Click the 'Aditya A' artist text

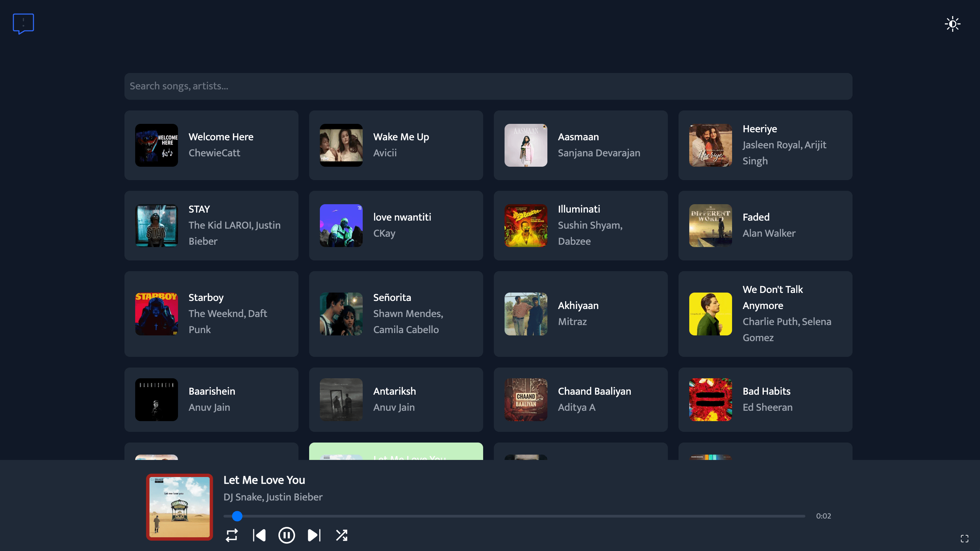(x=576, y=407)
